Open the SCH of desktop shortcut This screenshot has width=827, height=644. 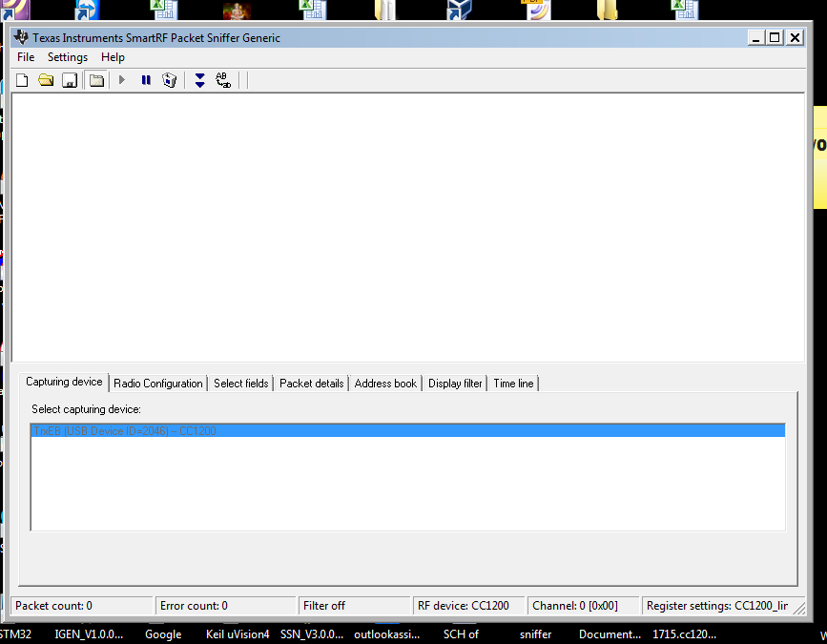[461, 634]
